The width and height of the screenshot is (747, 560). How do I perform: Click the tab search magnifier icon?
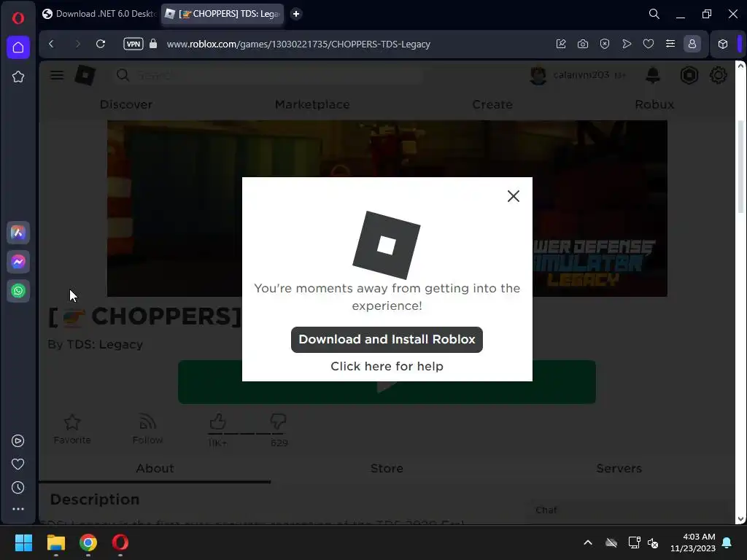click(x=654, y=14)
